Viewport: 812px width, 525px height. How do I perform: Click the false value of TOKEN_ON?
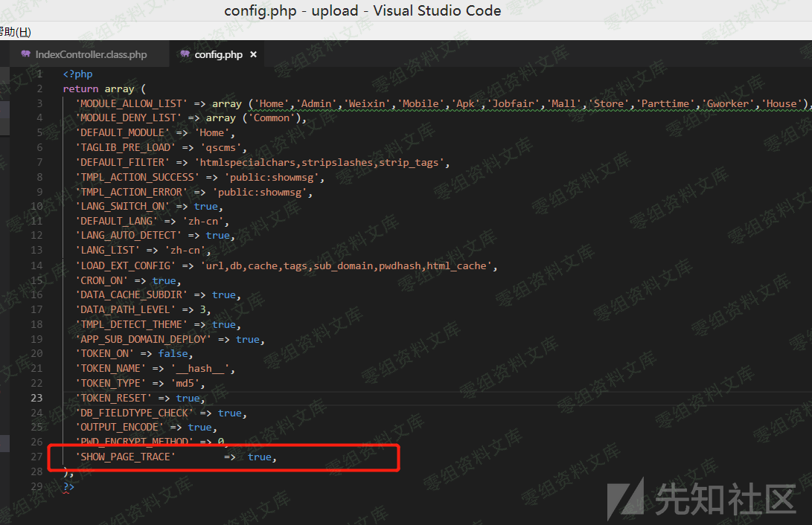click(x=173, y=353)
